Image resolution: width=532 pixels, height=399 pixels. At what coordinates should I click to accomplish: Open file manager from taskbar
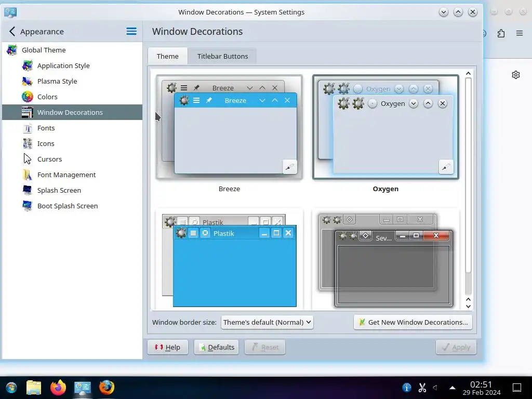coord(34,388)
